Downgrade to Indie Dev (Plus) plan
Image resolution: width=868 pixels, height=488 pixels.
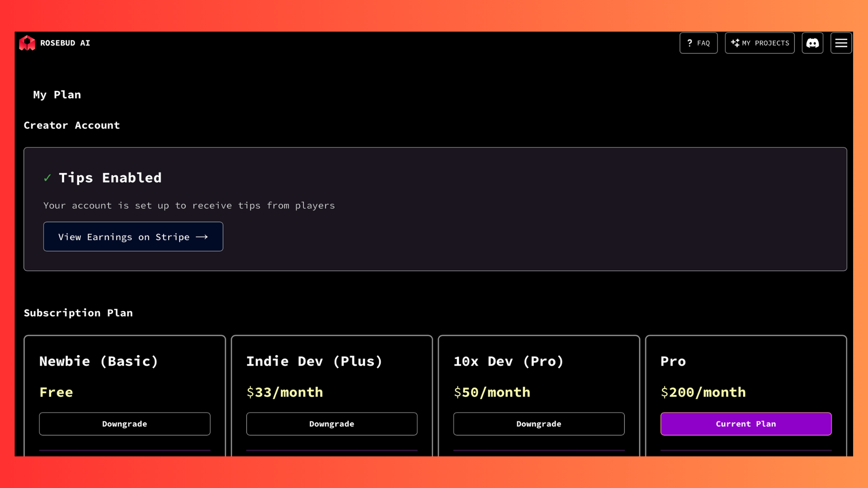(x=332, y=424)
